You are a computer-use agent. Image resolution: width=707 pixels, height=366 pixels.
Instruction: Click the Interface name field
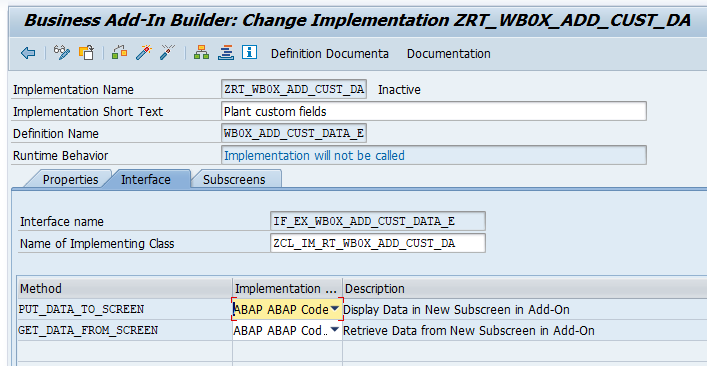378,221
